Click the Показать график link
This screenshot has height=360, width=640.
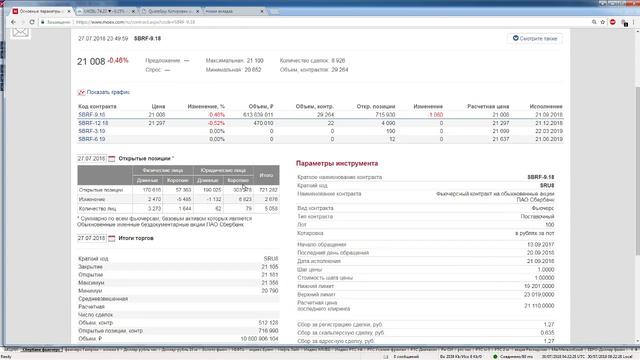[108, 92]
